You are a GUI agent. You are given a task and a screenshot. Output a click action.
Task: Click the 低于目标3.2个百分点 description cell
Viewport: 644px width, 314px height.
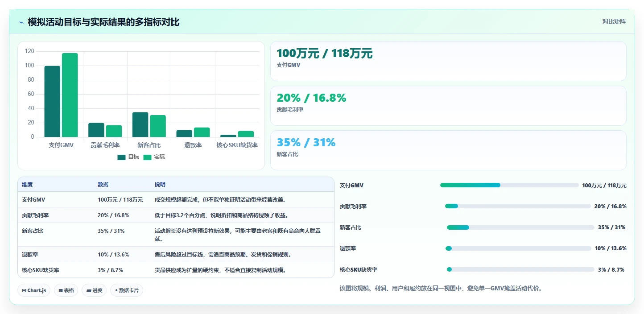pyautogui.click(x=242, y=215)
